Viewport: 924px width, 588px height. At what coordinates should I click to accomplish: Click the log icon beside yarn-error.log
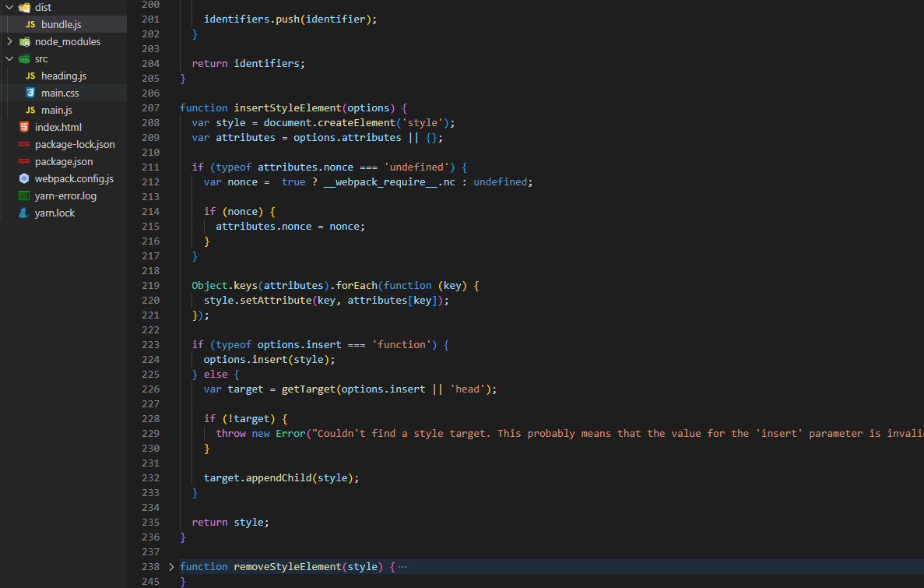[x=24, y=195]
